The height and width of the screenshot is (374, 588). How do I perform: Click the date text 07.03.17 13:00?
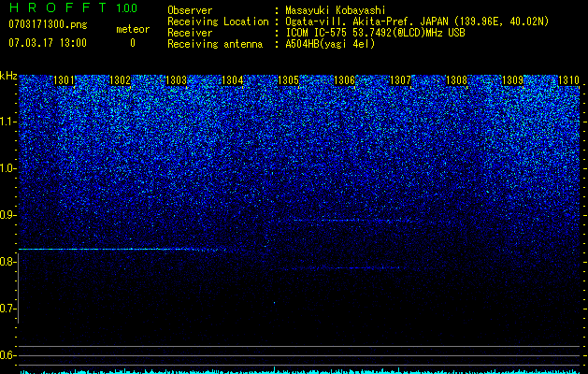click(48, 43)
